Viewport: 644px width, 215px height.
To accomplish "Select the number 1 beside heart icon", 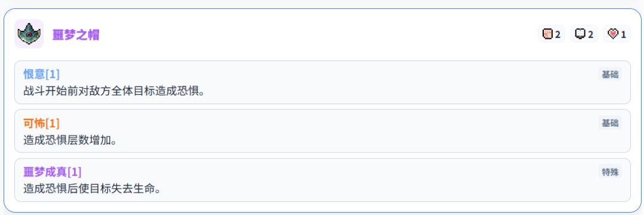I will [x=624, y=35].
